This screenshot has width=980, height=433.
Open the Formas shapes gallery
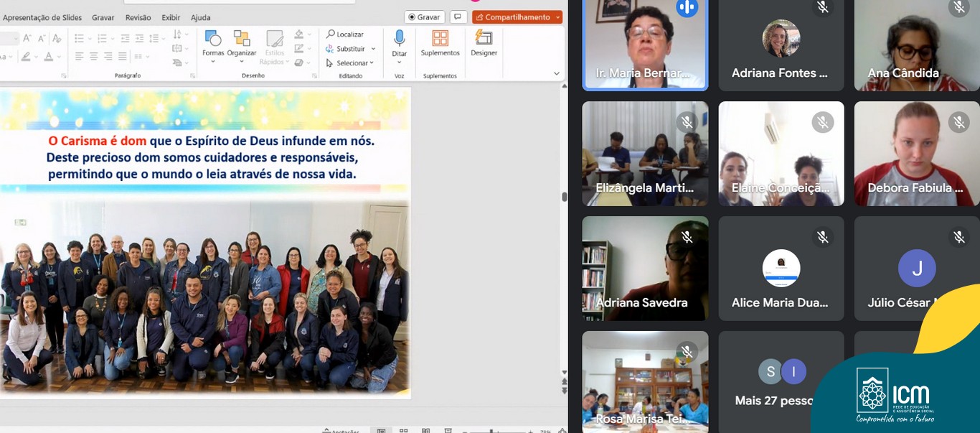click(212, 43)
